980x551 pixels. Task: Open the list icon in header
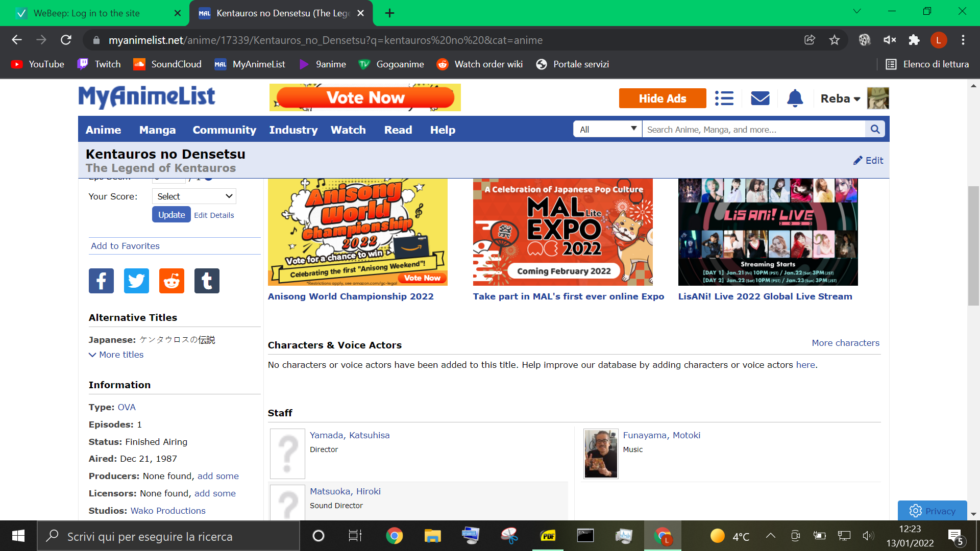[724, 98]
